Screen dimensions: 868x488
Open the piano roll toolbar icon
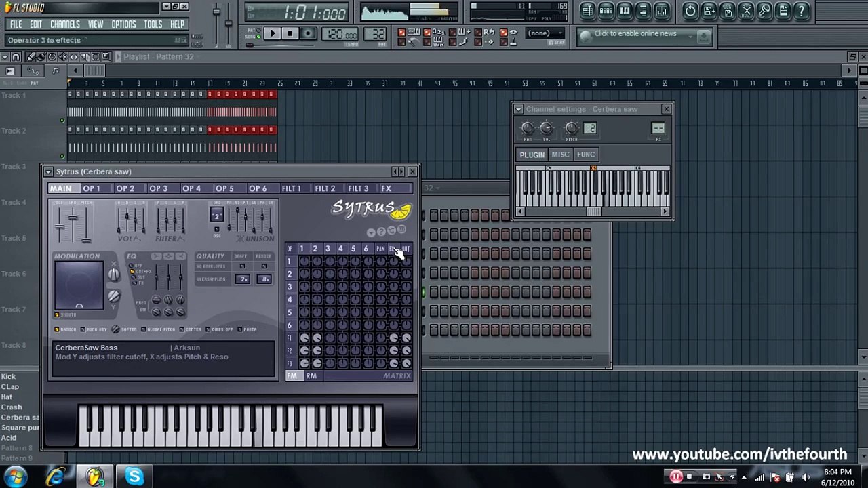pyautogui.click(x=625, y=10)
